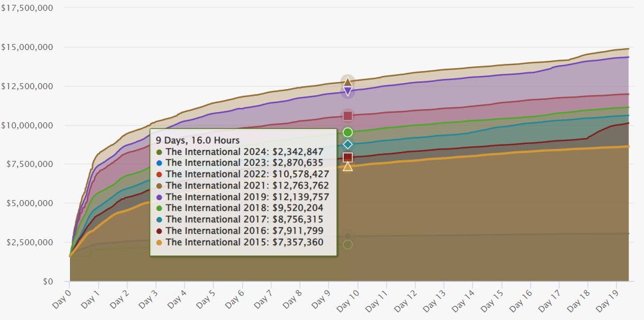Image resolution: width=644 pixels, height=320 pixels.
Task: Click the '$12,500,000' y-axis label
Action: tap(27, 86)
